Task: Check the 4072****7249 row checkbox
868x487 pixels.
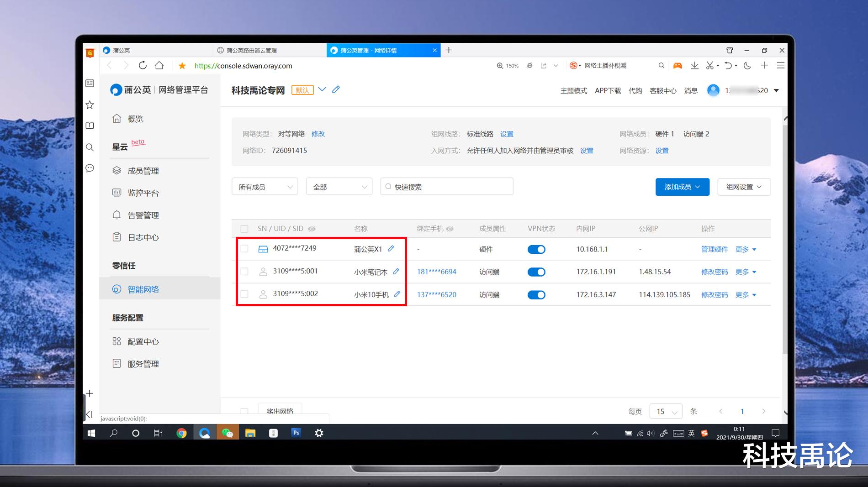Action: click(244, 249)
